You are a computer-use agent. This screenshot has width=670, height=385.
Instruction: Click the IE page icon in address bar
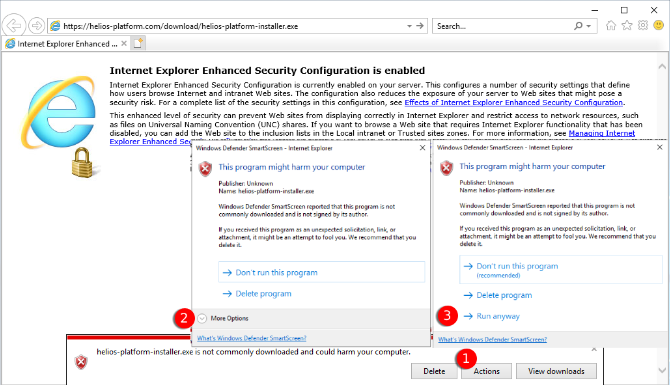pos(55,26)
